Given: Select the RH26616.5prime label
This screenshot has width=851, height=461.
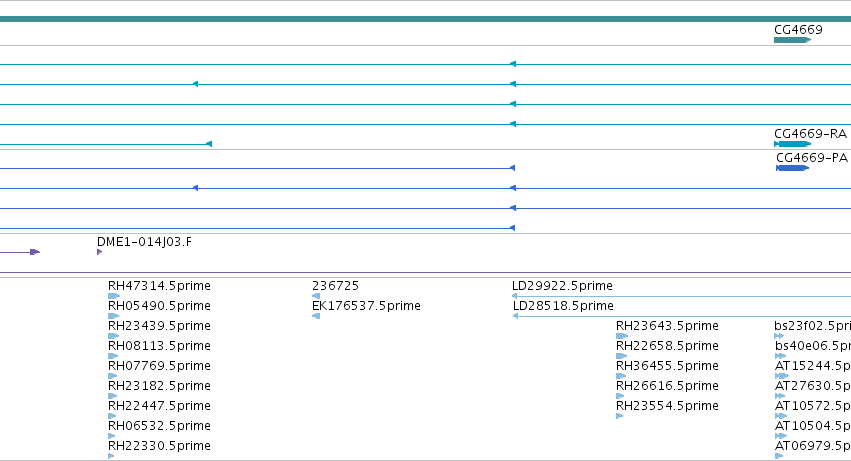Looking at the screenshot, I should point(667,386).
